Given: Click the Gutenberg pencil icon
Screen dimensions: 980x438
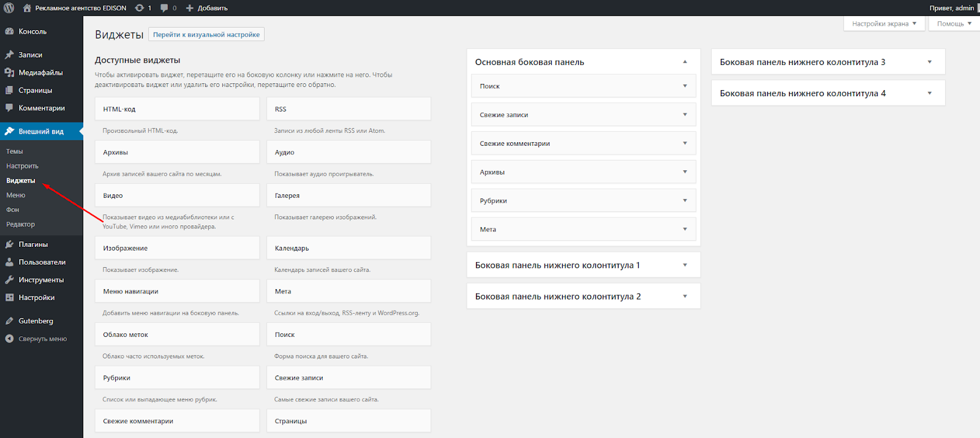Looking at the screenshot, I should (x=9, y=321).
